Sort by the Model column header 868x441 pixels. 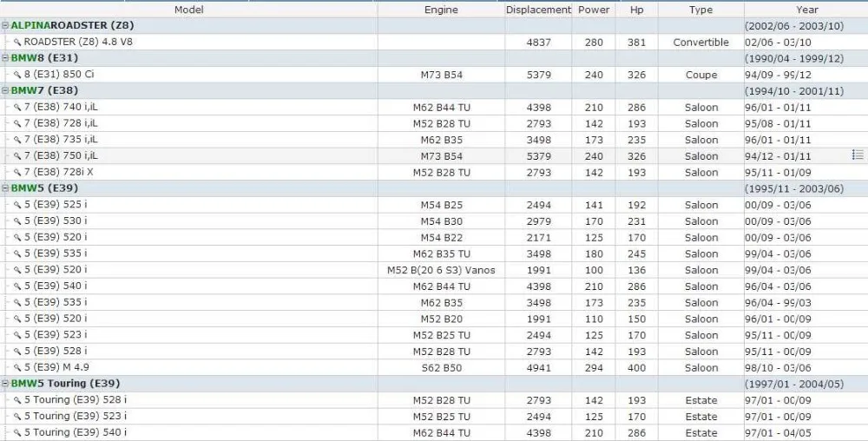click(x=188, y=10)
